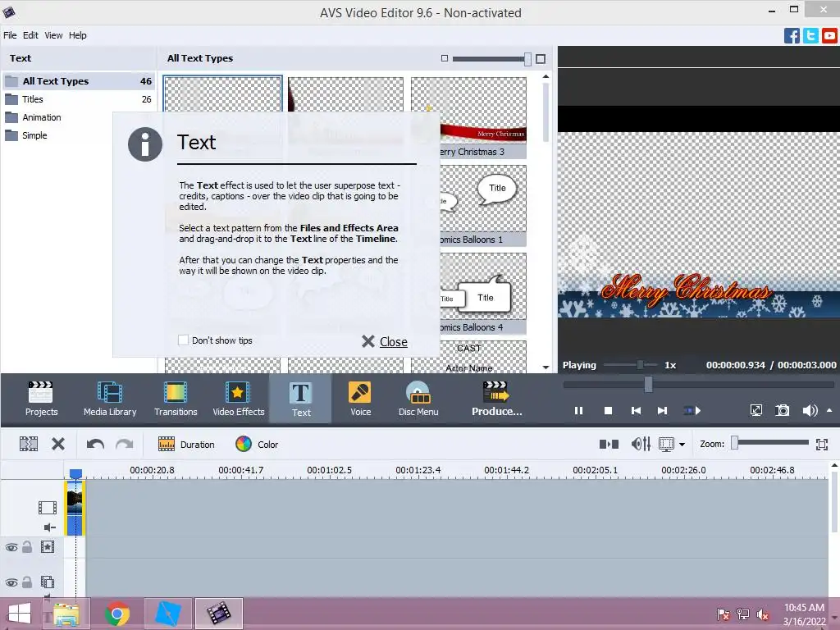Close the Text tip dialog
The width and height of the screenshot is (840, 630).
(385, 341)
